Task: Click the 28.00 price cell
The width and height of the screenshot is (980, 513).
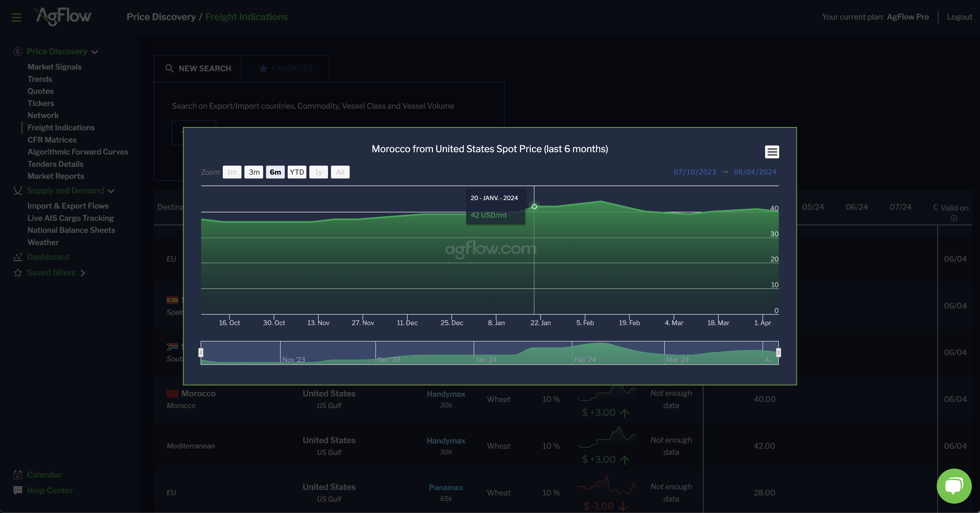Action: tap(764, 493)
